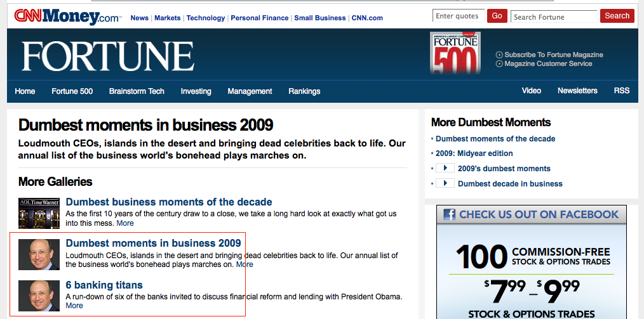The height and width of the screenshot is (319, 644).
Task: Open the 6 banking titans thumbnail
Action: [x=39, y=296]
